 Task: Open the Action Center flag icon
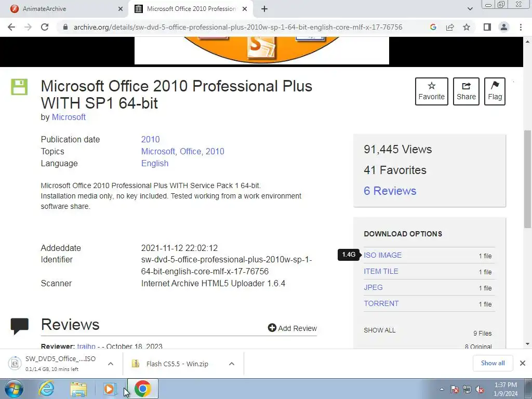pyautogui.click(x=454, y=390)
